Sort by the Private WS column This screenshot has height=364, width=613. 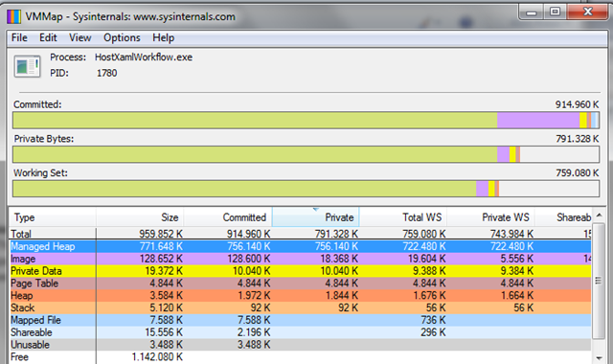490,217
